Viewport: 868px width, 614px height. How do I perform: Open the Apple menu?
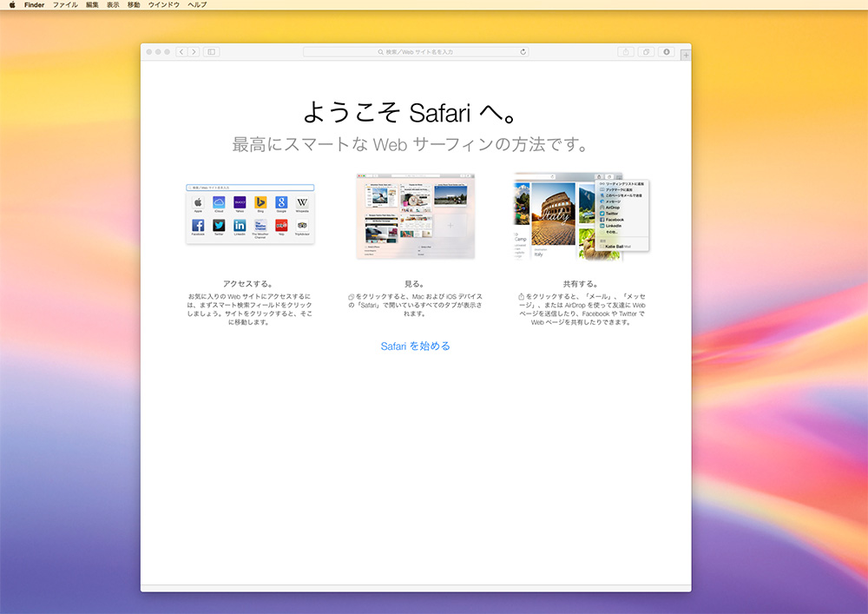[12, 4]
